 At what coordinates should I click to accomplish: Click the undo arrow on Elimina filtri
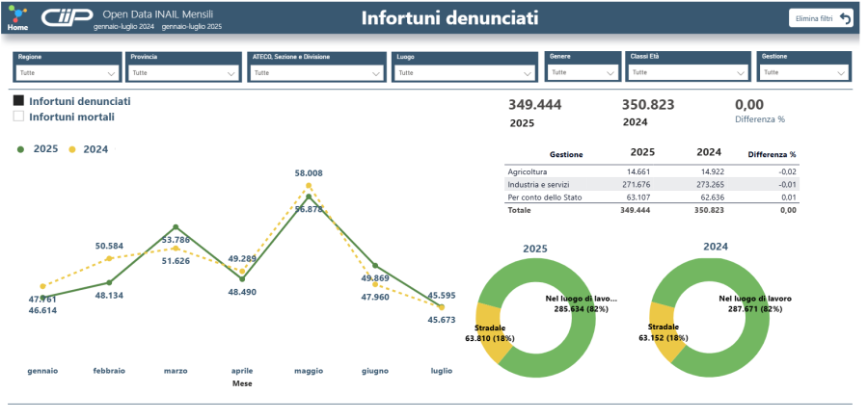[x=846, y=18]
